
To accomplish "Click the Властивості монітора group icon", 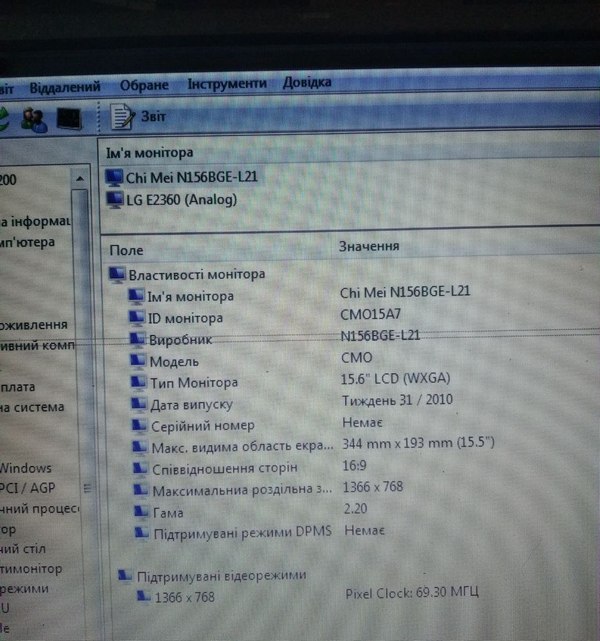I will click(x=117, y=274).
